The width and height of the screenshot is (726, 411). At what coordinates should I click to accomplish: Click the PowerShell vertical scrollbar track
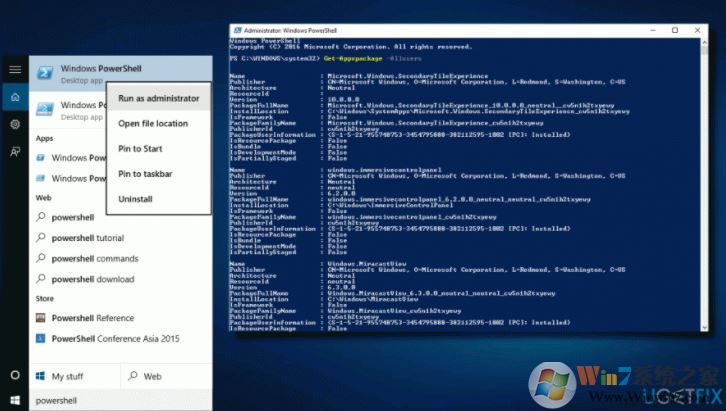[704, 185]
